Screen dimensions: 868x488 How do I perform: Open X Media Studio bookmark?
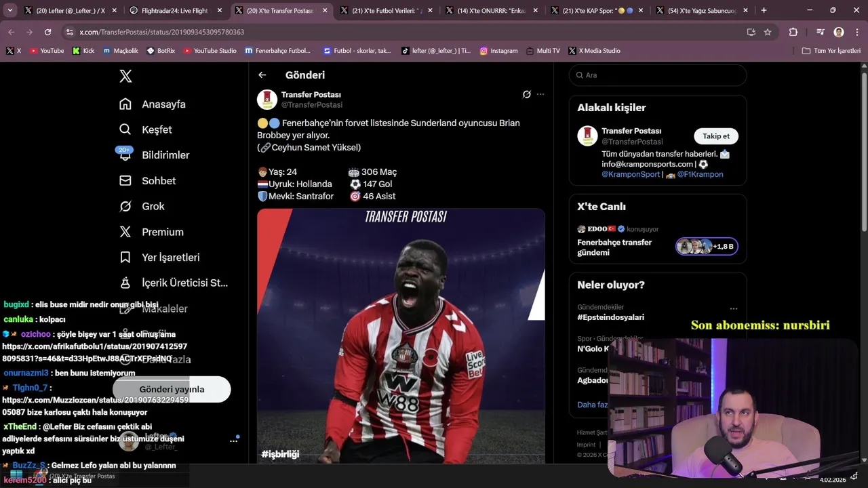[x=595, y=51]
